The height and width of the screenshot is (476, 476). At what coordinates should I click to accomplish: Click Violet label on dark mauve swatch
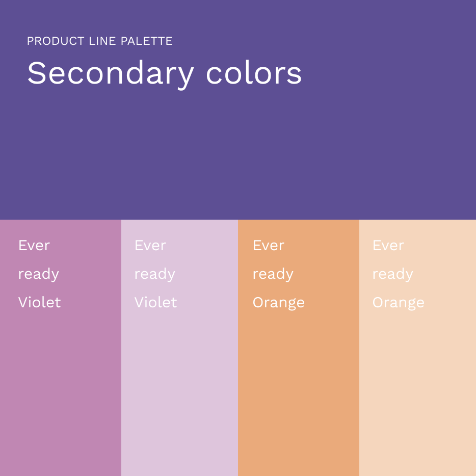pos(40,303)
